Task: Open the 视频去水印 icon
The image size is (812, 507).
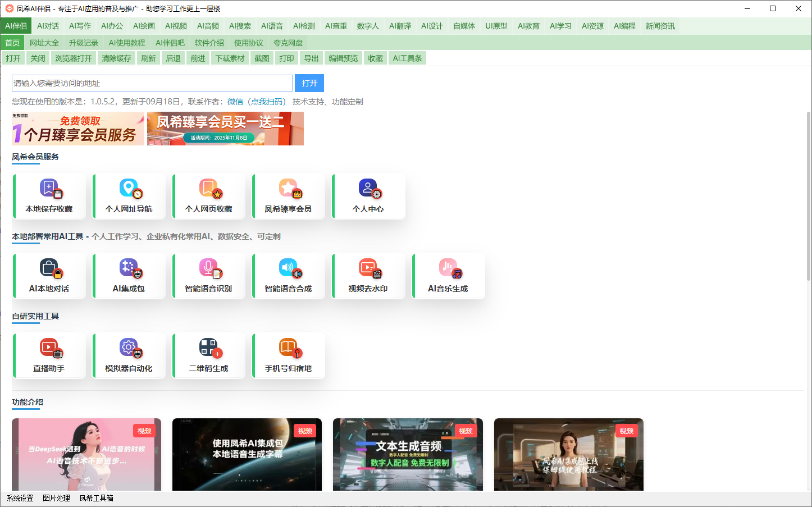Action: (369, 268)
